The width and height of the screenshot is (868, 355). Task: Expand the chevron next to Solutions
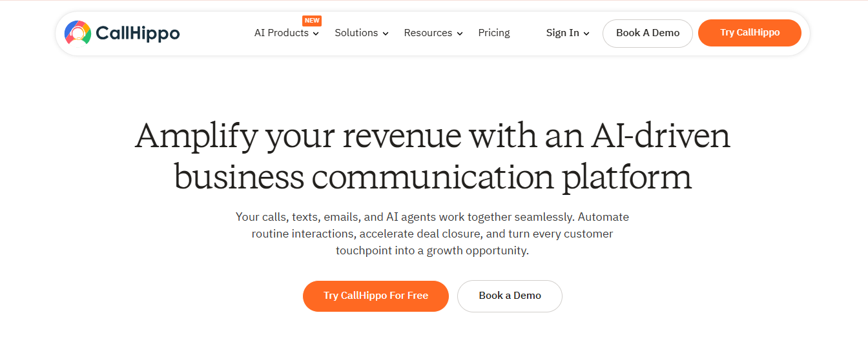click(x=386, y=34)
